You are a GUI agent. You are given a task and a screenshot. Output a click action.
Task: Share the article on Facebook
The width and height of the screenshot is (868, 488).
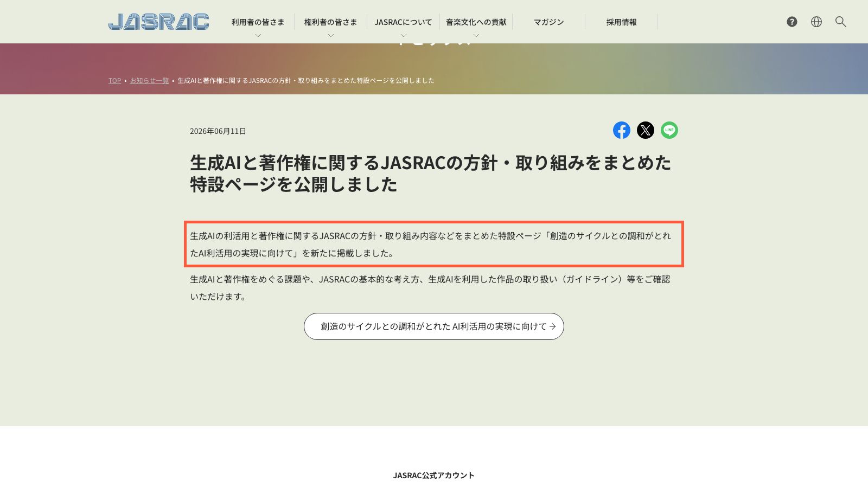click(x=622, y=130)
